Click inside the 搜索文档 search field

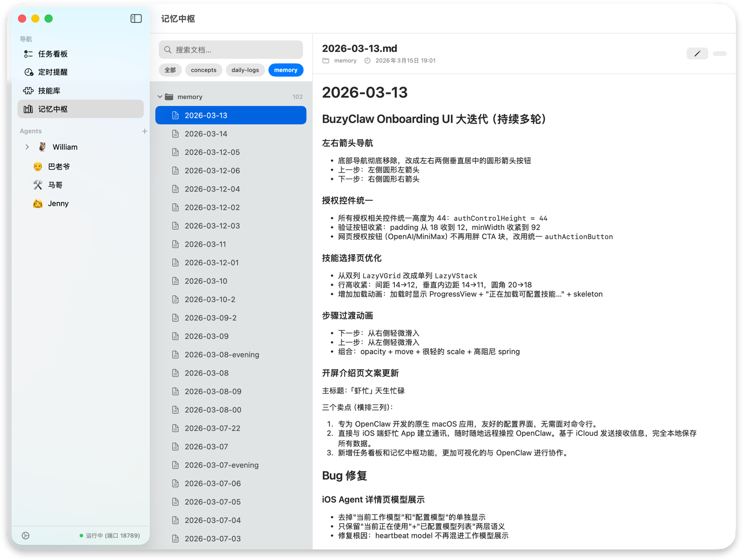[230, 50]
